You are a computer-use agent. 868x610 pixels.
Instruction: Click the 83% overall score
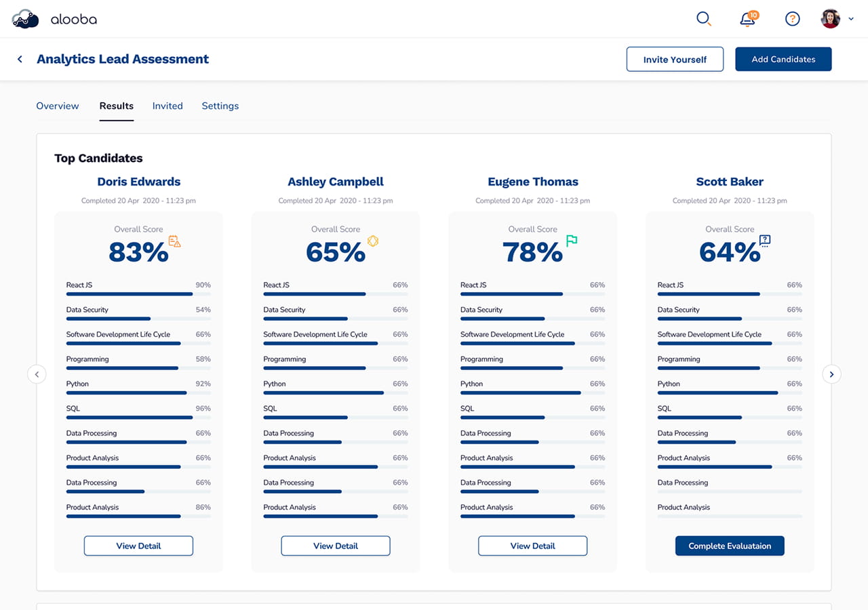[x=138, y=252]
